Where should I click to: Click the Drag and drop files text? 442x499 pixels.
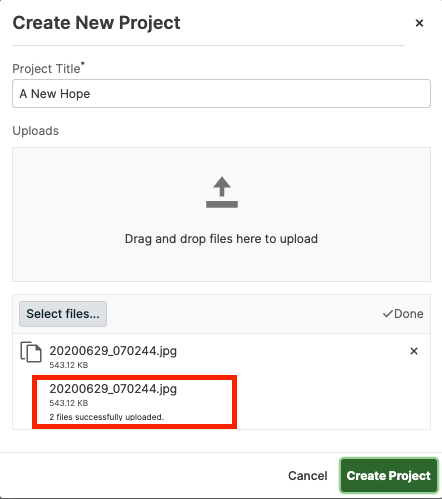(221, 239)
